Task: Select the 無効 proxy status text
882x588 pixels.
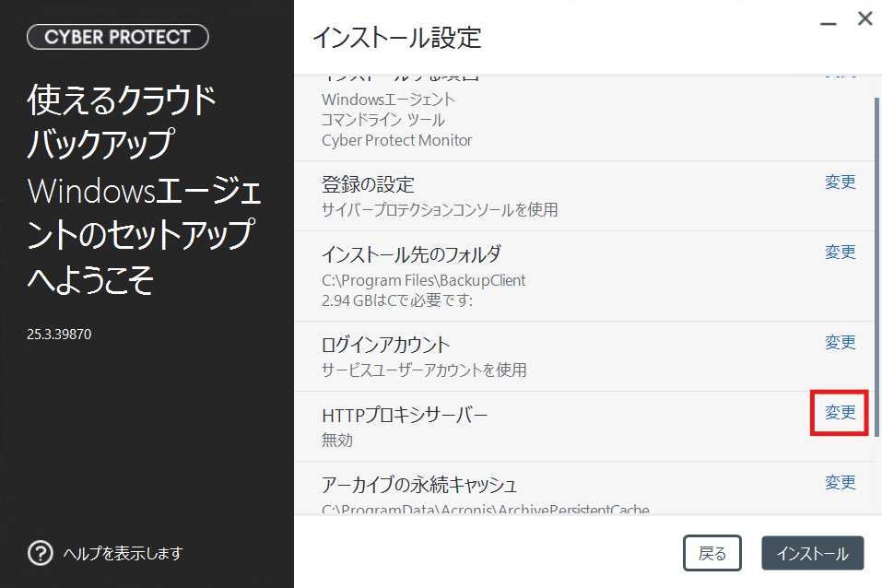Action: pyautogui.click(x=337, y=440)
